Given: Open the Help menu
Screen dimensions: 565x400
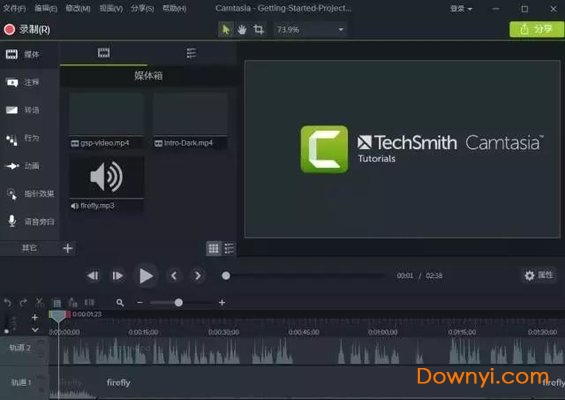Looking at the screenshot, I should [174, 8].
